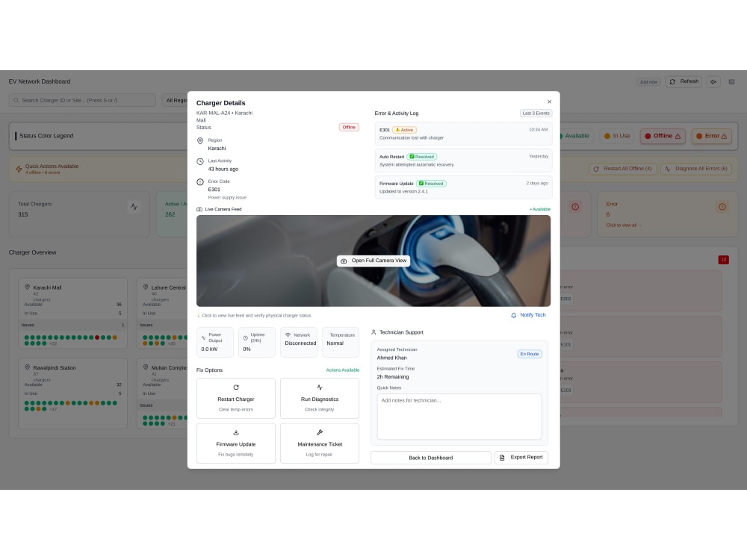The width and height of the screenshot is (747, 560).
Task: Click the Error stat card's view all link
Action: (x=623, y=225)
